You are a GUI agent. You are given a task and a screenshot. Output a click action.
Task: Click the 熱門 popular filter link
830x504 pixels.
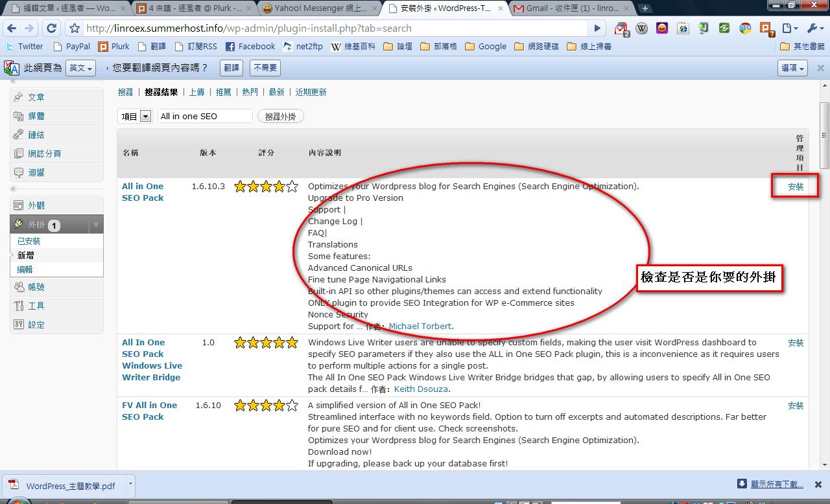[x=250, y=92]
